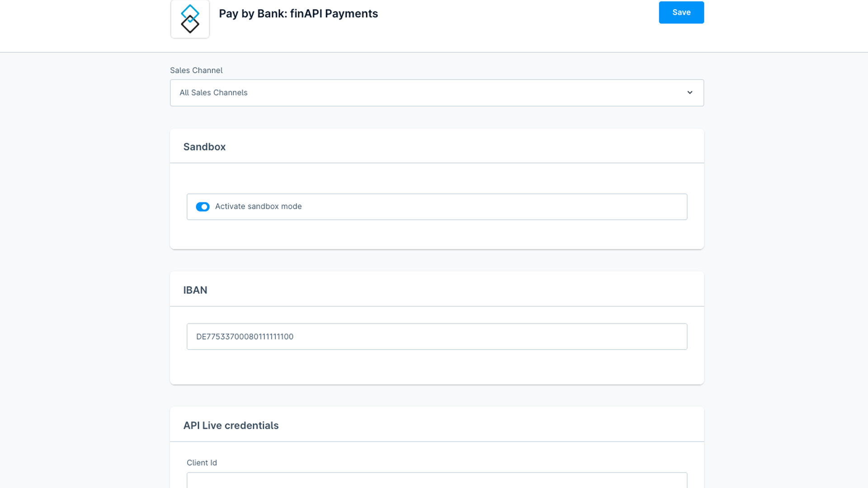Click the finAPI diamond logo icon
This screenshot has width=868, height=488.
[x=190, y=19]
